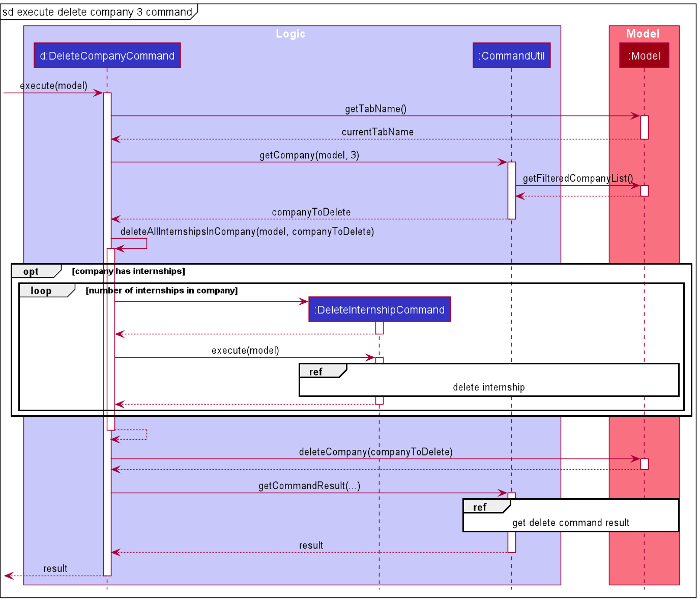This screenshot has height=601, width=700.
Task: Select the :DeleteInternshipCommand participant box
Action: pyautogui.click(x=380, y=309)
